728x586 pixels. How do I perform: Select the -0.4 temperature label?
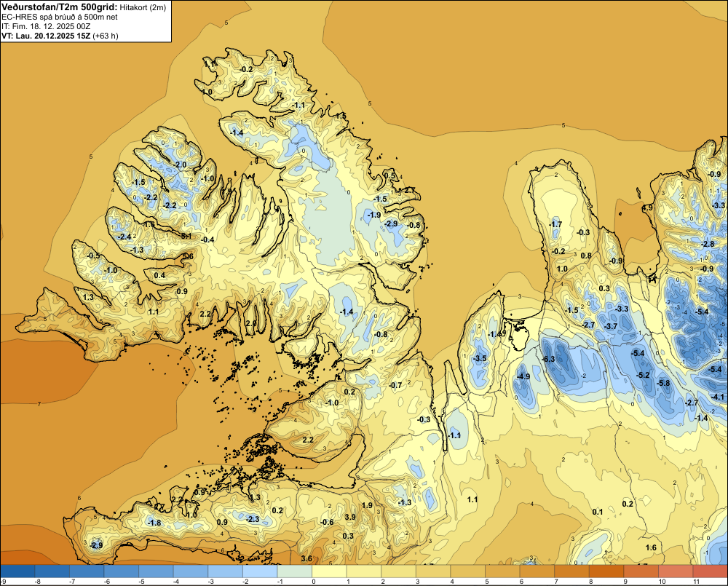coord(208,239)
